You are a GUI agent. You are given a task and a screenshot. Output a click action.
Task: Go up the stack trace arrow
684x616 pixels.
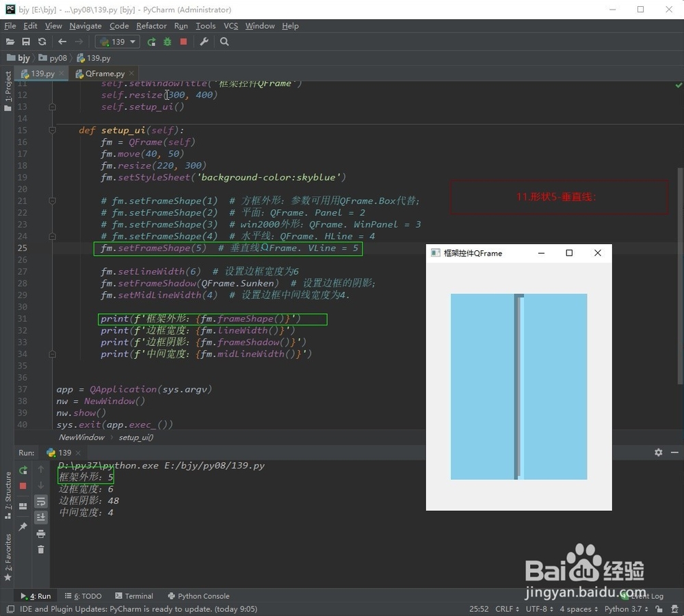pyautogui.click(x=40, y=469)
